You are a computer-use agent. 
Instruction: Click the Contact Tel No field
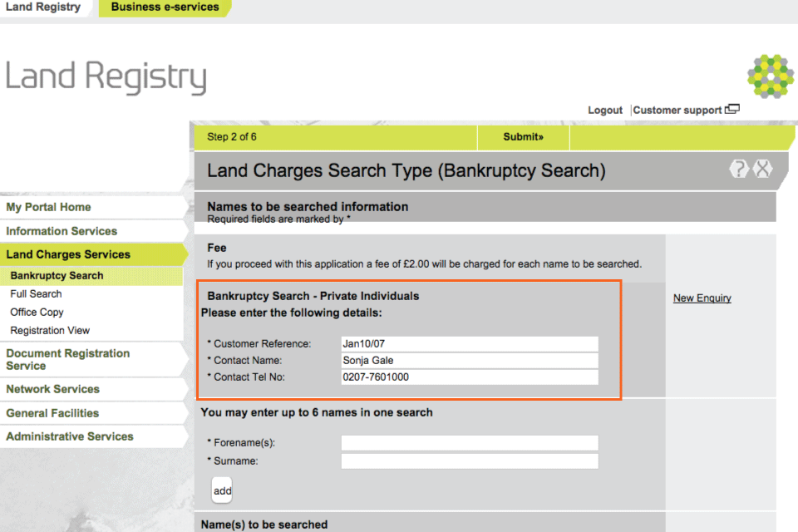(x=469, y=379)
